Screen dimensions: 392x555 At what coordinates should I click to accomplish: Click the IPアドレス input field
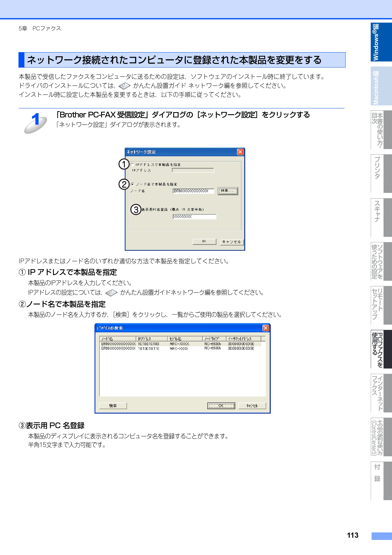pos(193,170)
